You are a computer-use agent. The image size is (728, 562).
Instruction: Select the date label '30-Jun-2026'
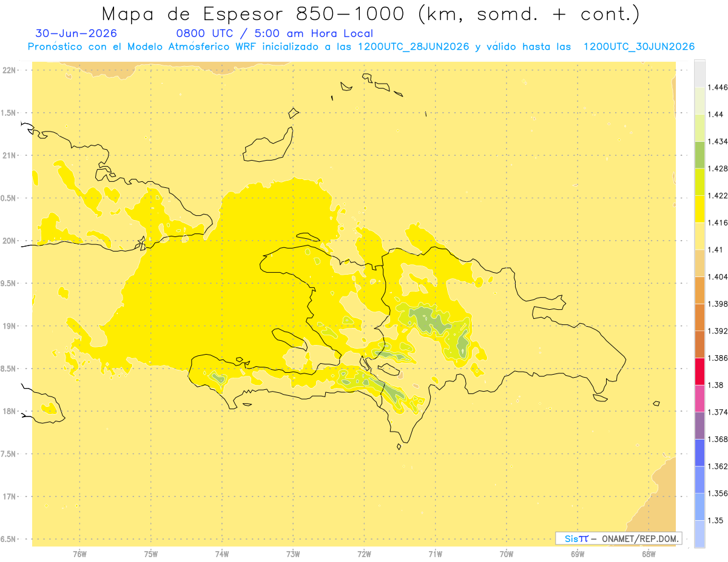click(x=76, y=34)
